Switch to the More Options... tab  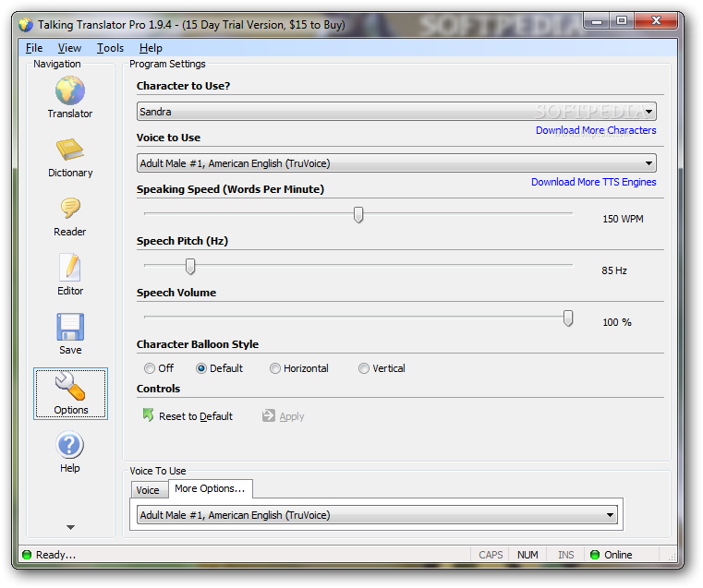pos(211,488)
